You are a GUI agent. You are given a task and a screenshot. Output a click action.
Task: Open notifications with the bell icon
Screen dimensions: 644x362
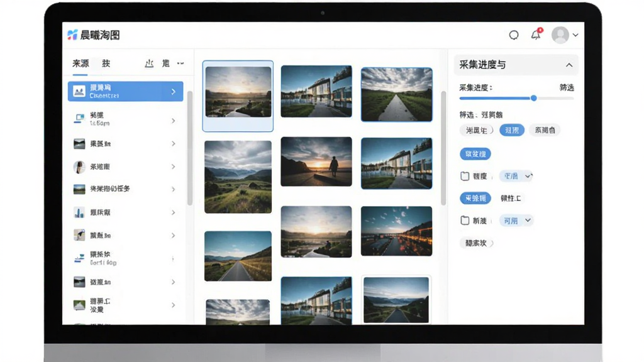(x=536, y=35)
